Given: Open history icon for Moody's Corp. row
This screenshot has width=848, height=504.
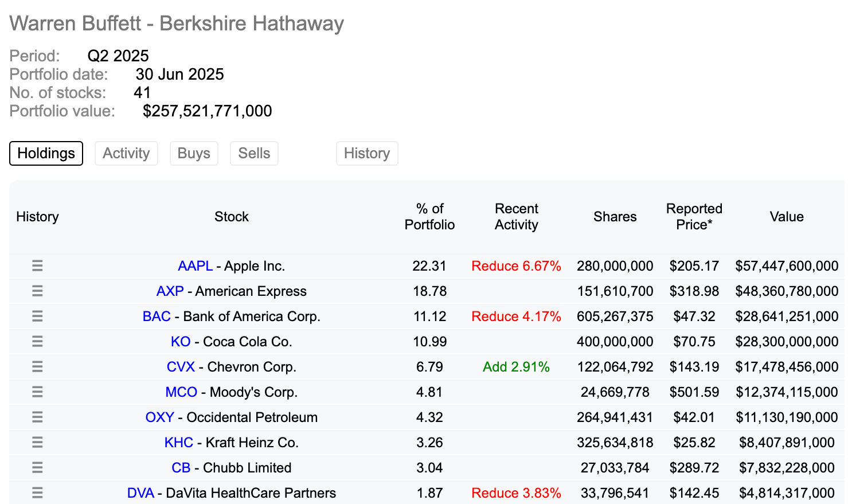Looking at the screenshot, I should coord(37,392).
